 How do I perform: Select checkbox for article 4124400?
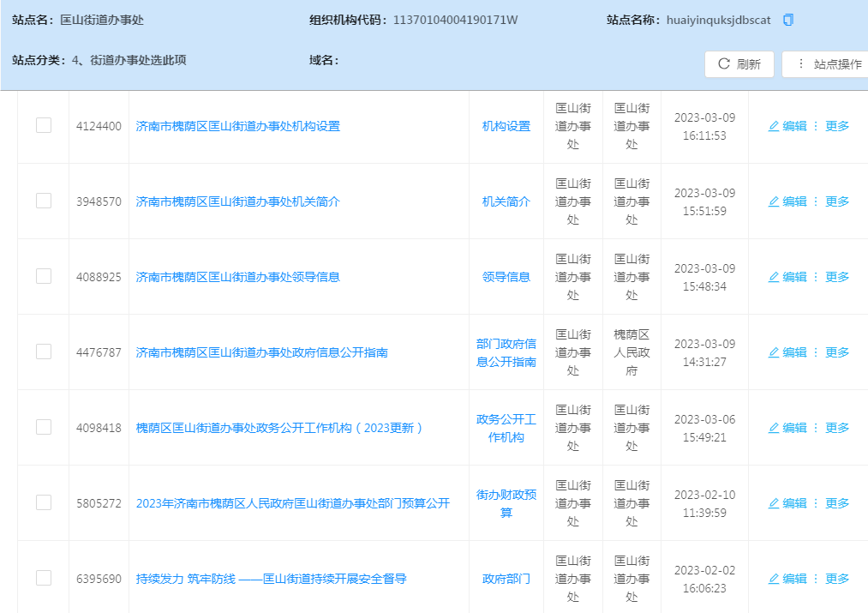(44, 125)
